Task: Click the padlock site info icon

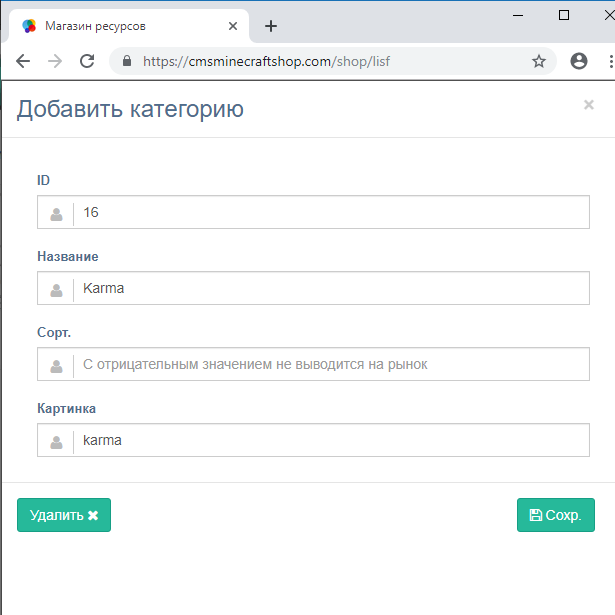Action: 127,61
